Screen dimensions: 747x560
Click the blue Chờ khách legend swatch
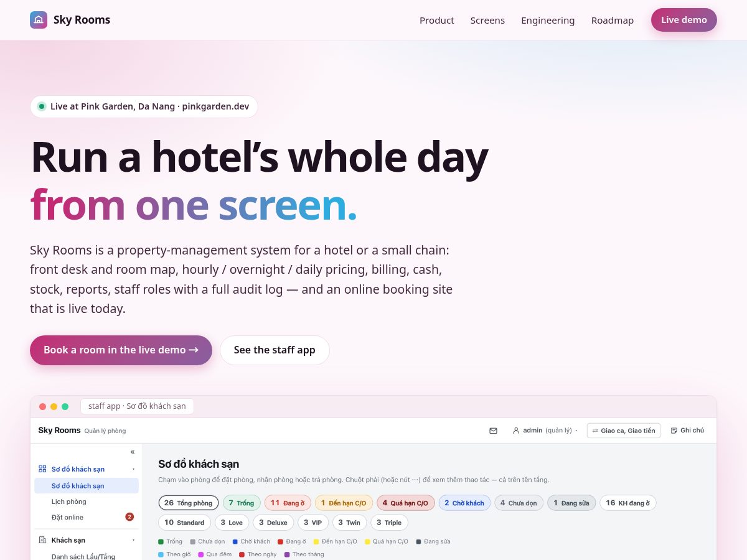tap(235, 542)
